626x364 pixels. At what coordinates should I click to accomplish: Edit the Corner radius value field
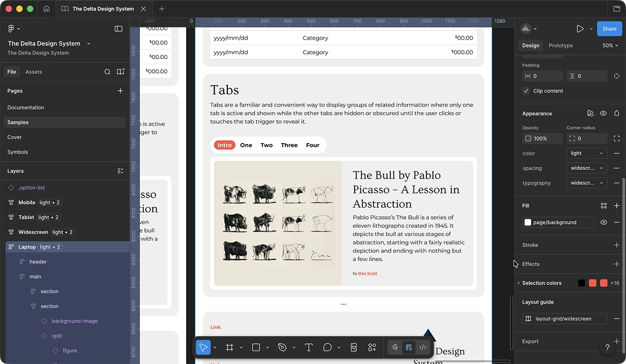tap(588, 138)
